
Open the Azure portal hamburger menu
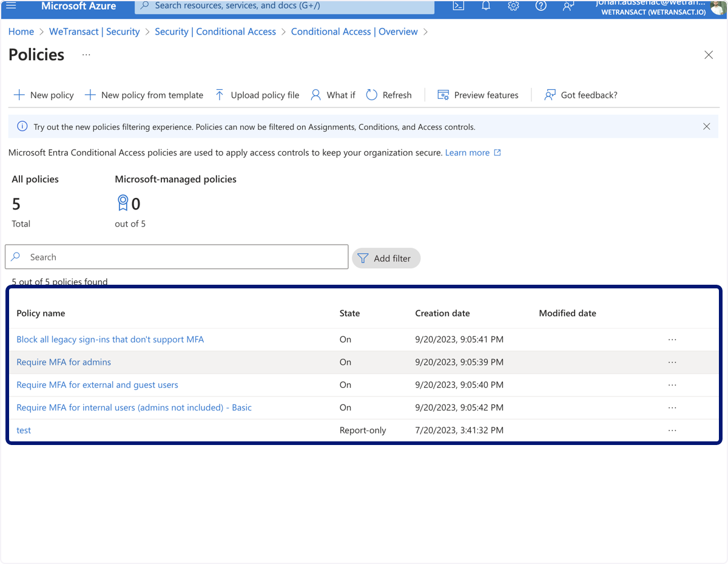[11, 5]
